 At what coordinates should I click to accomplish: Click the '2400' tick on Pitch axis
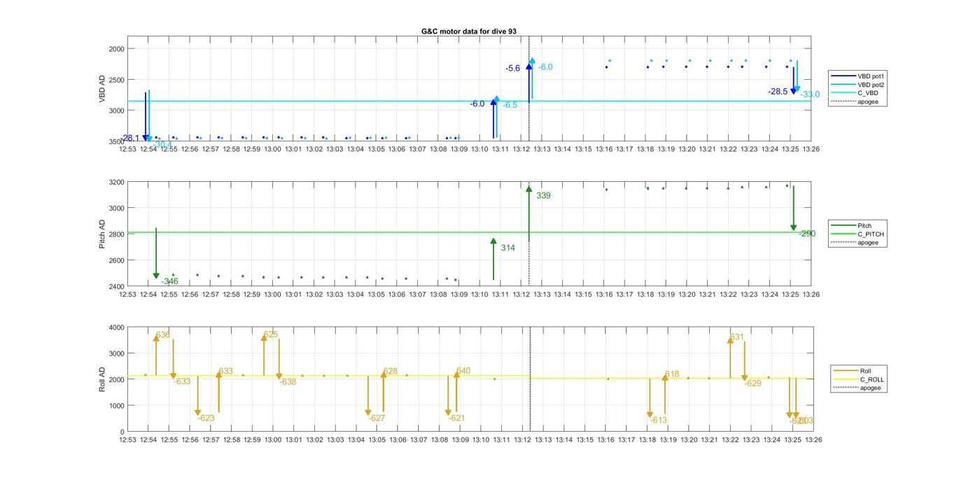(x=115, y=286)
